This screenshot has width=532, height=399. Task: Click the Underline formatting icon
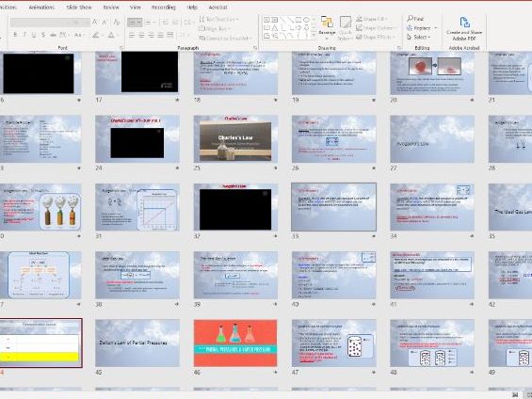(x=34, y=35)
